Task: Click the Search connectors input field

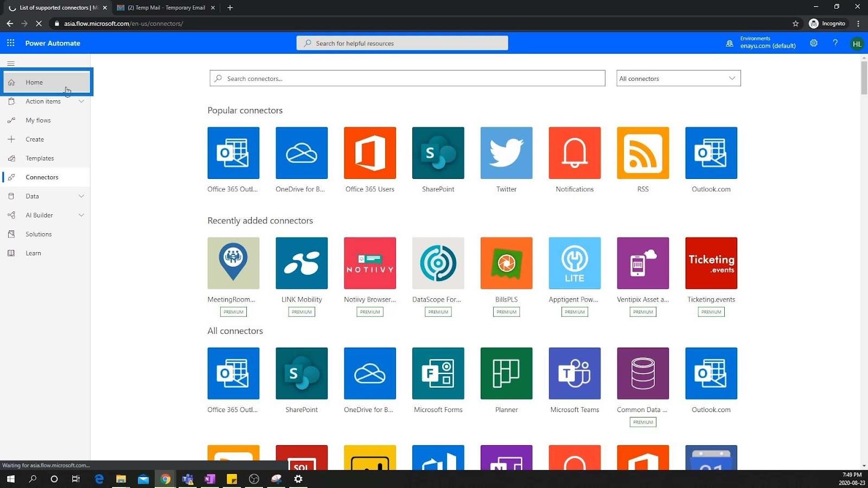Action: (407, 78)
